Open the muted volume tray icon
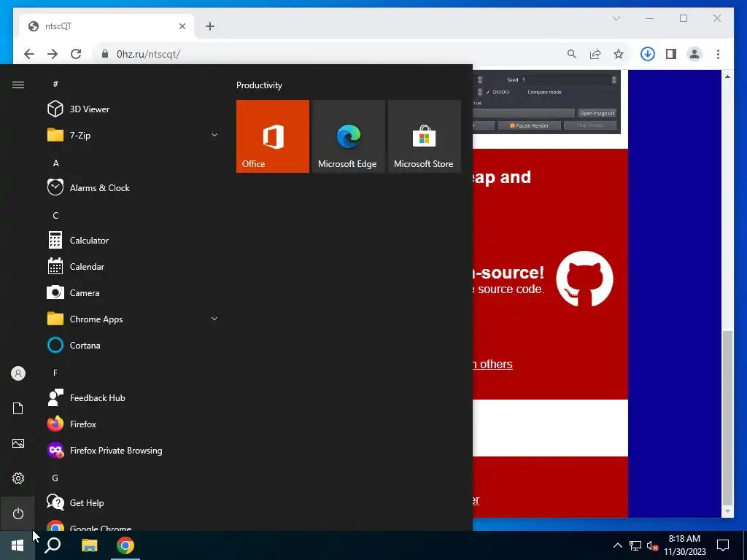This screenshot has height=560, width=747. 652,545
